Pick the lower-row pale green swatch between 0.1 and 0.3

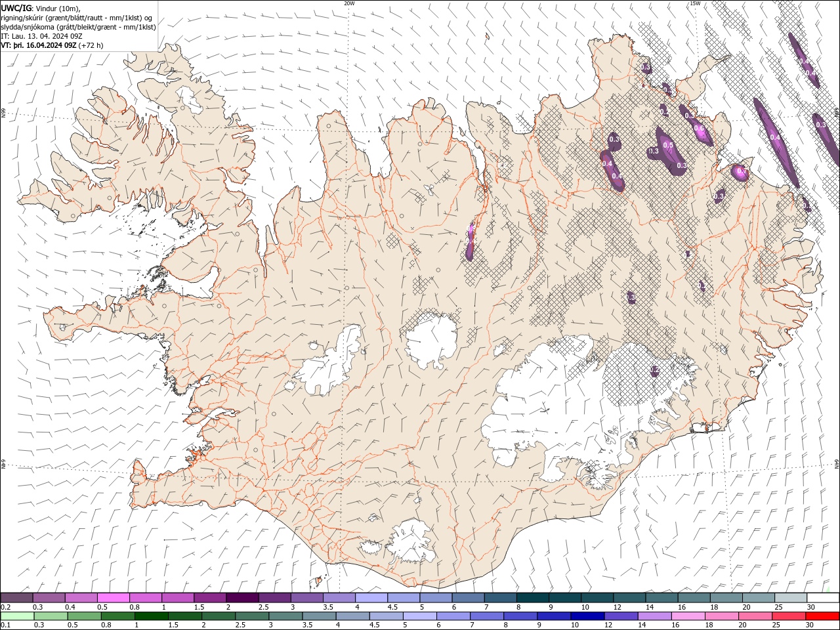coord(17,616)
